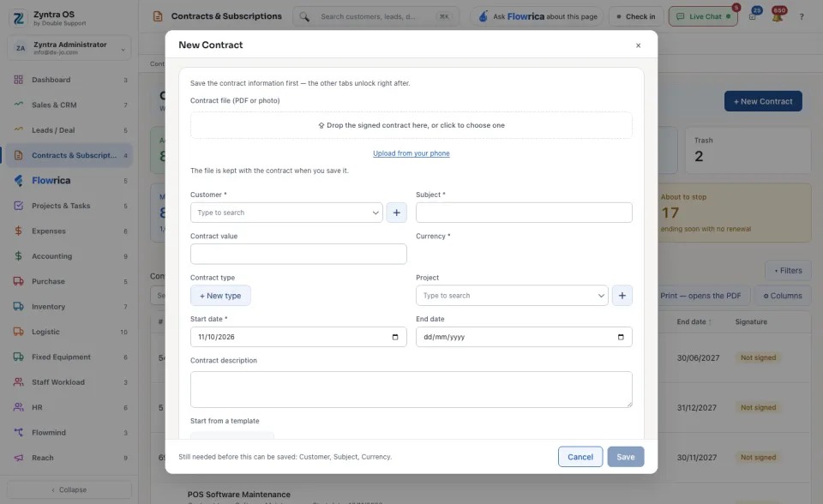The image size is (823, 504).
Task: Click the 30/06/2027 end date cell
Action: point(698,358)
